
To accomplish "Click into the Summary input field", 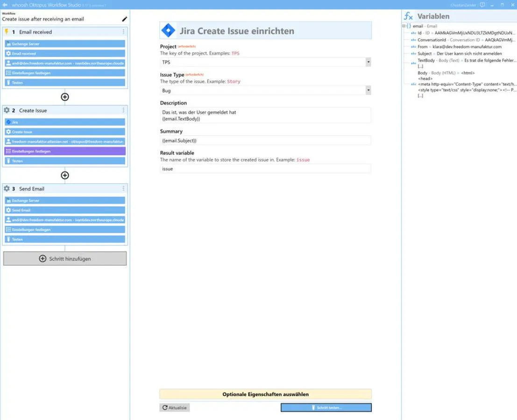I will [265, 140].
